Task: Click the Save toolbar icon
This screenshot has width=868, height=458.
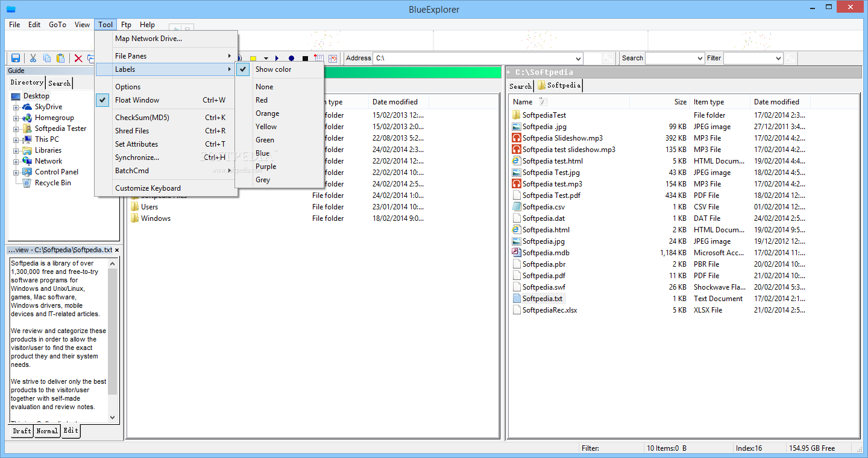Action: tap(16, 58)
